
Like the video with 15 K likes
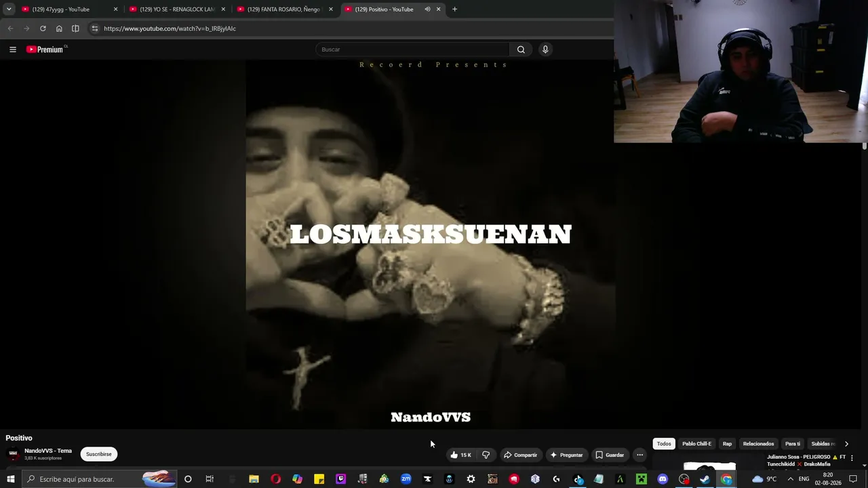[461, 455]
